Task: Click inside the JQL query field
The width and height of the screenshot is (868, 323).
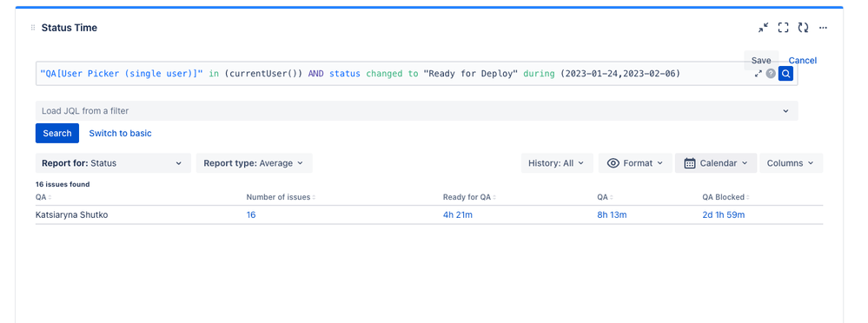Action: (394, 74)
